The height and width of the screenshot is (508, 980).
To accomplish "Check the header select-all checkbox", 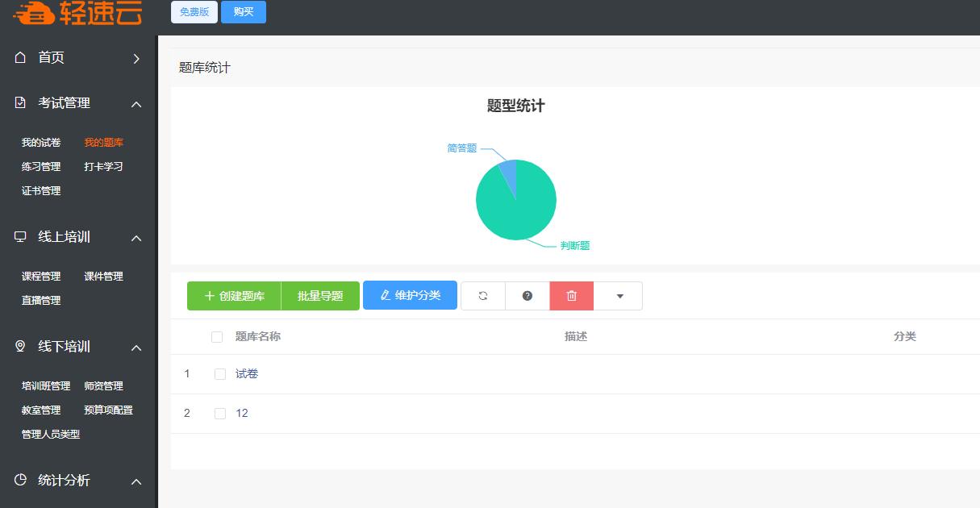I will coord(216,336).
